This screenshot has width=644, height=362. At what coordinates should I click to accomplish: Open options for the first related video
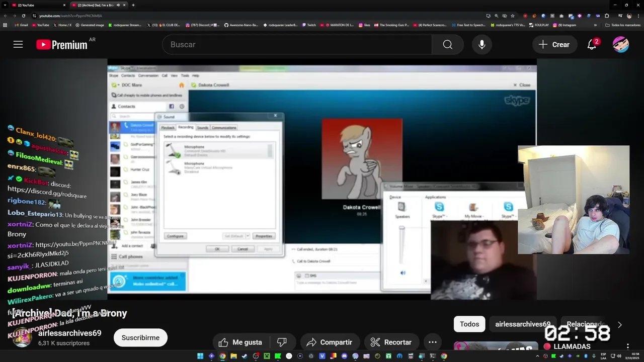[x=627, y=346]
